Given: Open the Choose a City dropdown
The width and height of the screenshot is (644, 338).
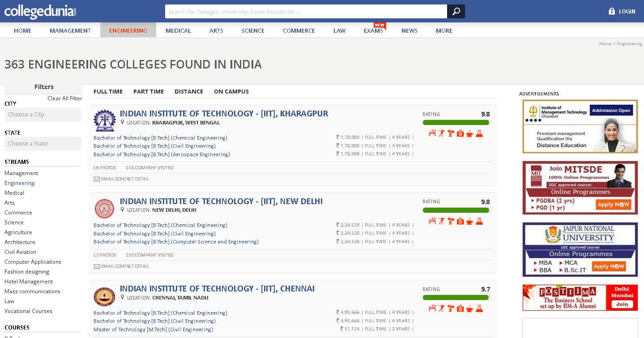Looking at the screenshot, I should point(43,115).
